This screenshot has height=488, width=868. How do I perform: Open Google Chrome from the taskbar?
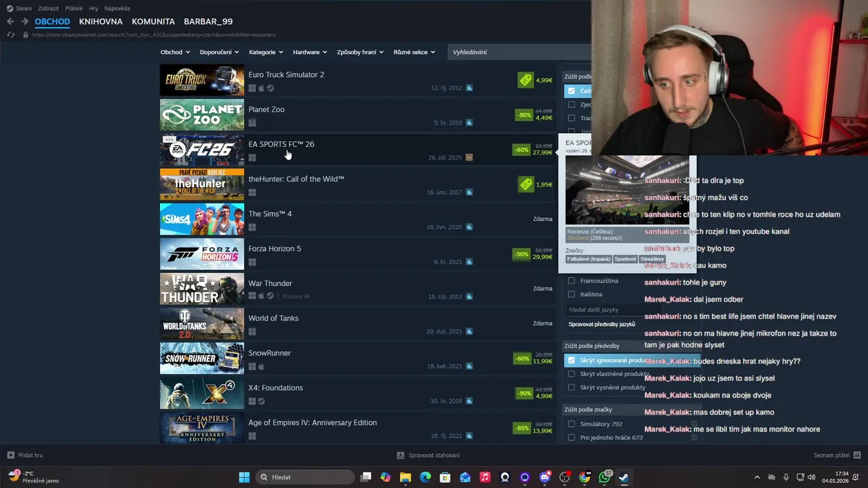pyautogui.click(x=585, y=477)
